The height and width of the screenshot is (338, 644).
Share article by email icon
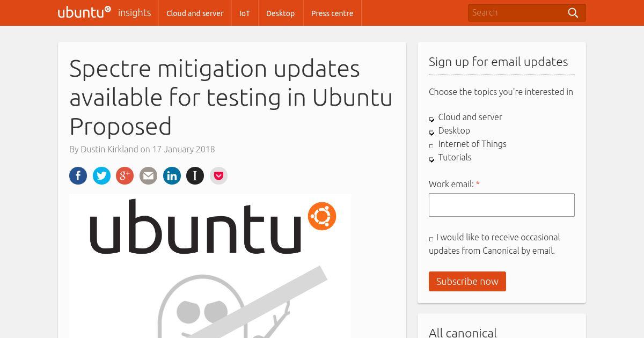coord(148,175)
